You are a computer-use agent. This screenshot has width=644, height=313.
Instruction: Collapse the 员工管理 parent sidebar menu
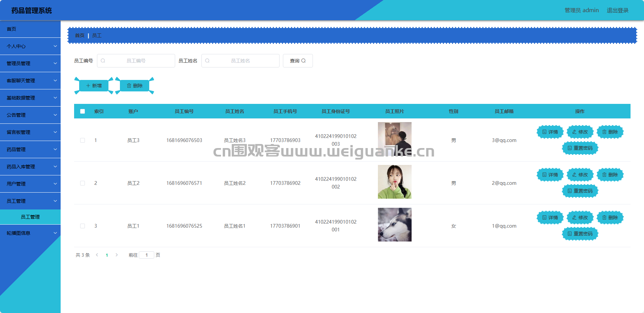(x=30, y=201)
